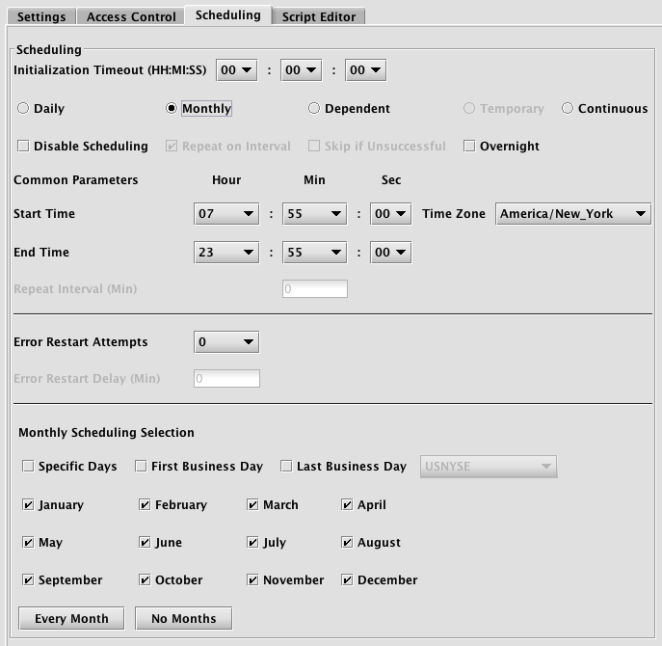Open the Script Editor tab
Screen dimensions: 662x646
point(318,17)
